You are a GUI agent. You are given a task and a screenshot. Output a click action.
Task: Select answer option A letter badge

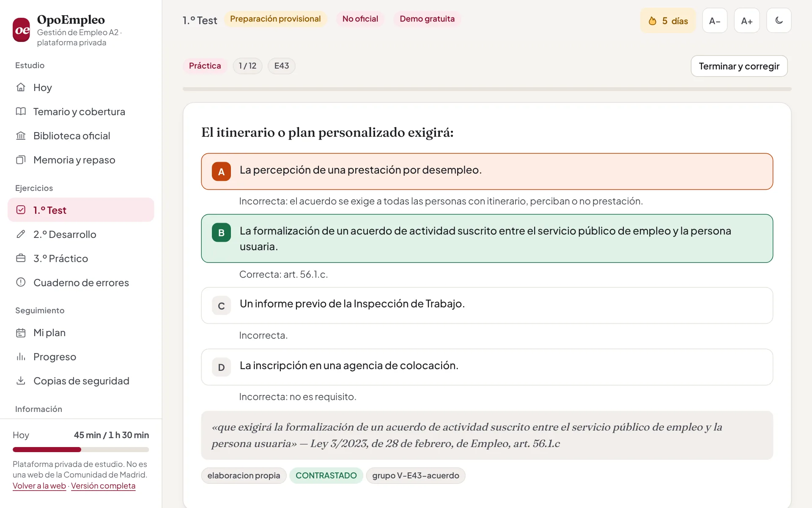(221, 171)
